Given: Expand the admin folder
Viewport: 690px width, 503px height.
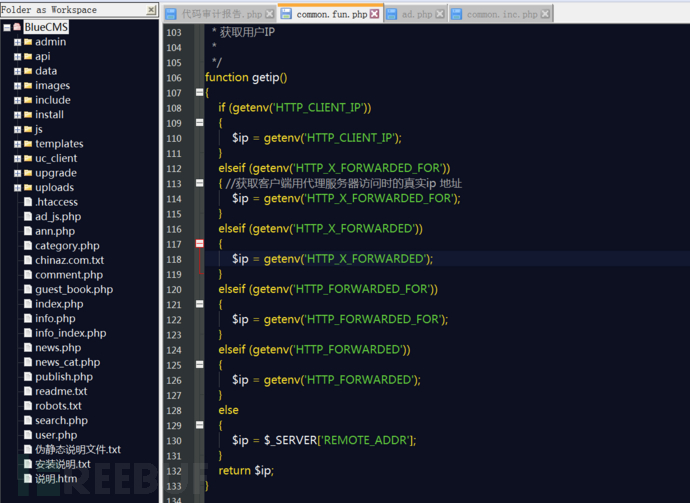Looking at the screenshot, I should click(17, 42).
